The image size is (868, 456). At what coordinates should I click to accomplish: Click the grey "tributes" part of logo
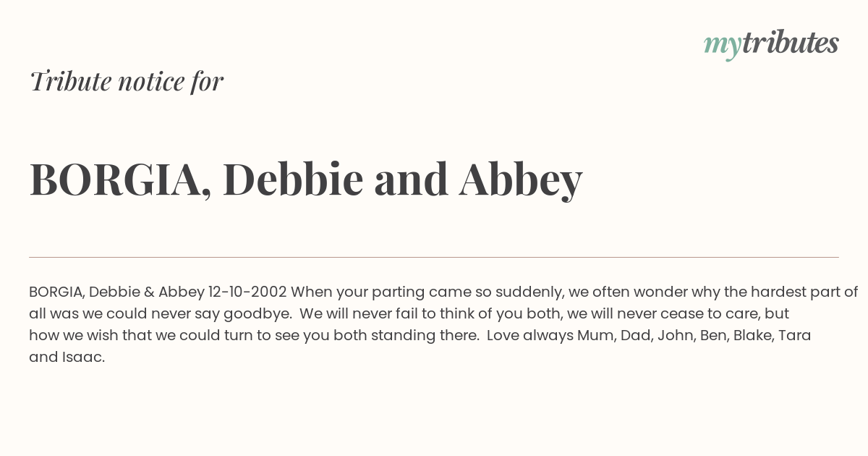tap(790, 43)
